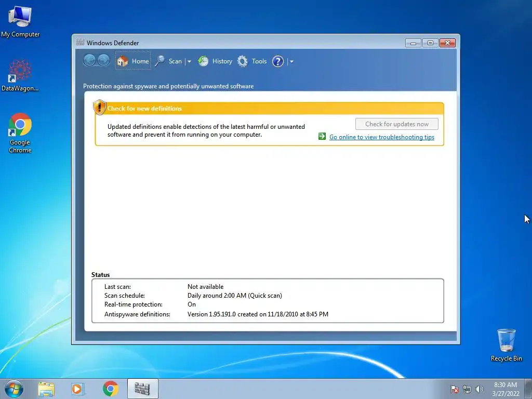
Task: Click the 'Not available' last scan value
Action: click(x=205, y=287)
